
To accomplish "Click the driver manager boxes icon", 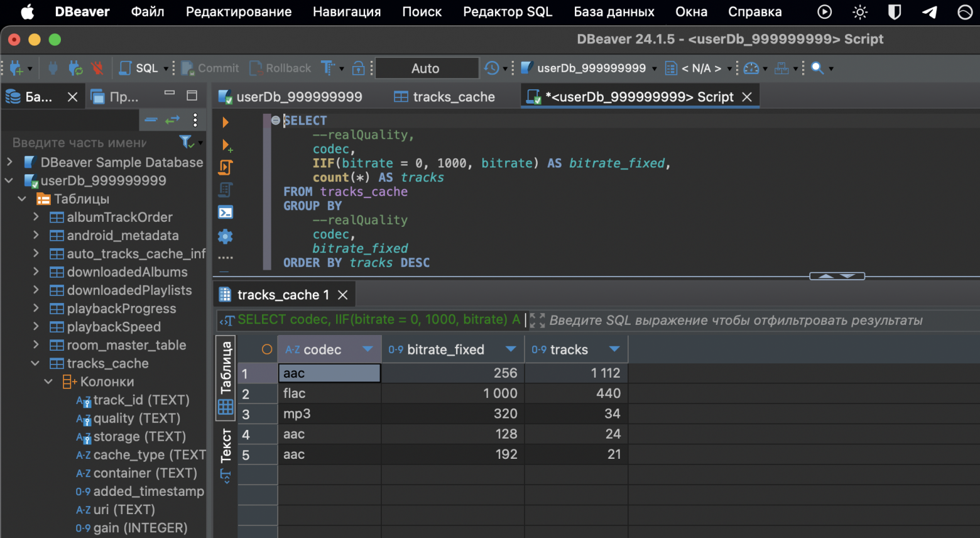I will pos(781,68).
